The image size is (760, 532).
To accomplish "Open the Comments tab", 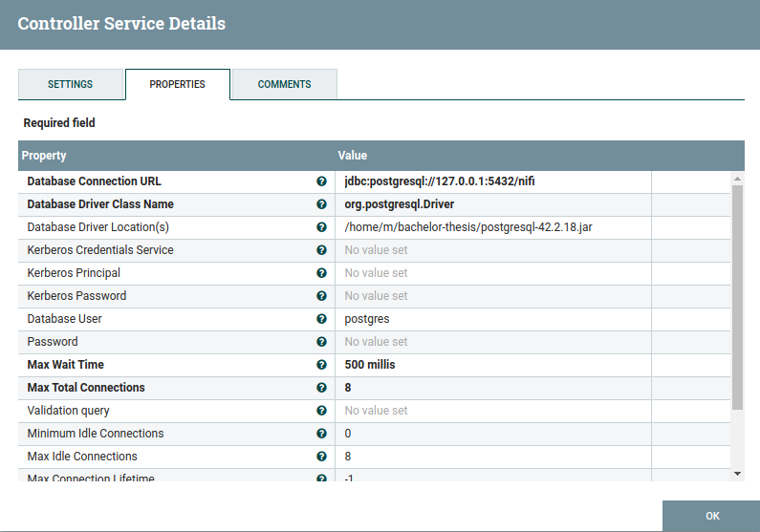I will pyautogui.click(x=285, y=84).
